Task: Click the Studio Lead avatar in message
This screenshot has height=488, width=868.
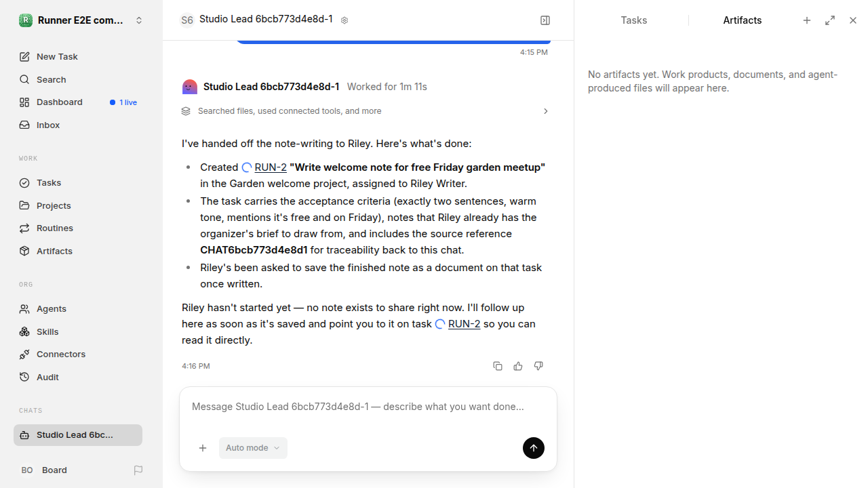Action: point(190,87)
